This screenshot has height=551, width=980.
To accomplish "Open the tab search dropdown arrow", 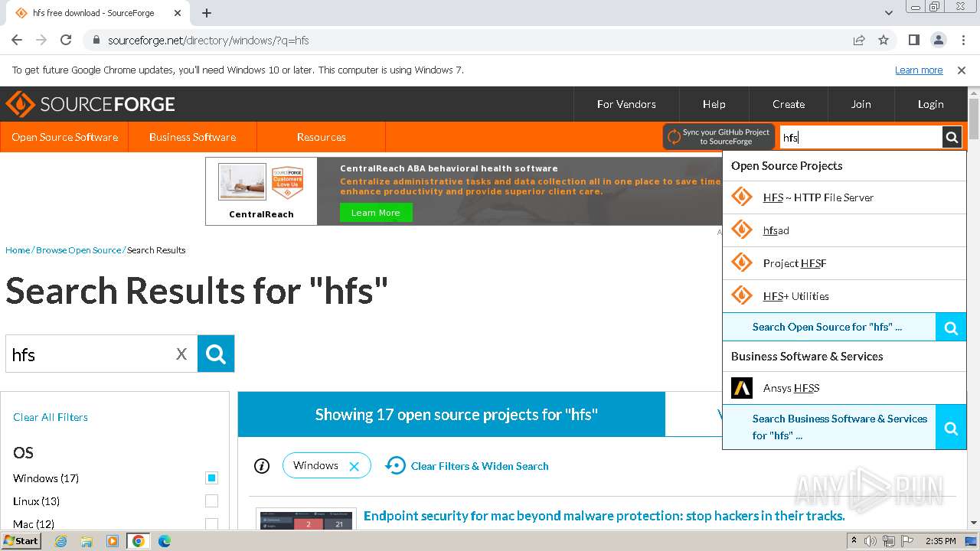I will click(889, 13).
